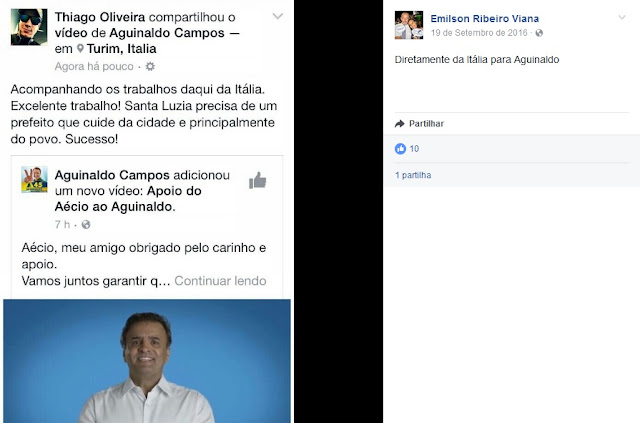Open Emilson Ribeiro Viana's profile photo

(409, 25)
